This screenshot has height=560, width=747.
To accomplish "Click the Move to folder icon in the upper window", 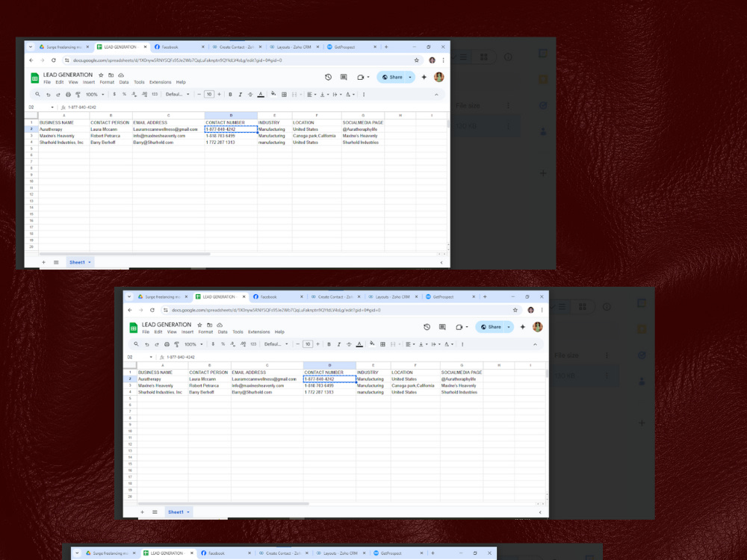I will (x=111, y=75).
